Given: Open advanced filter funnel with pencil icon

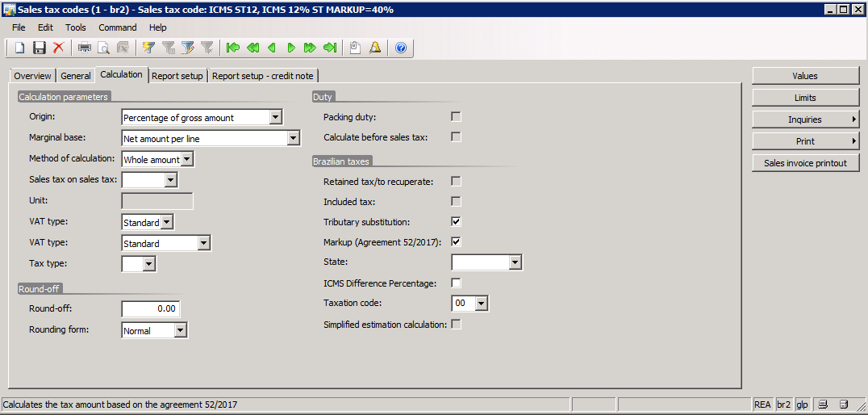Looking at the screenshot, I should [187, 48].
